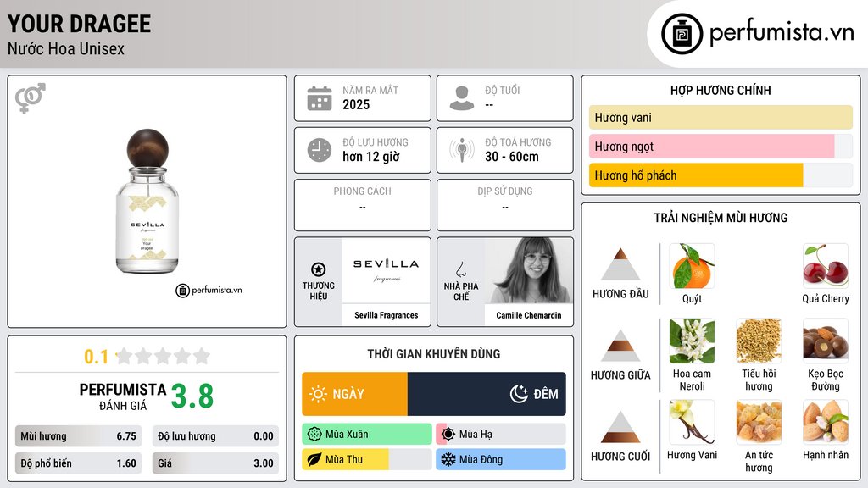Click the Mùa Xuân season bar

tap(367, 435)
